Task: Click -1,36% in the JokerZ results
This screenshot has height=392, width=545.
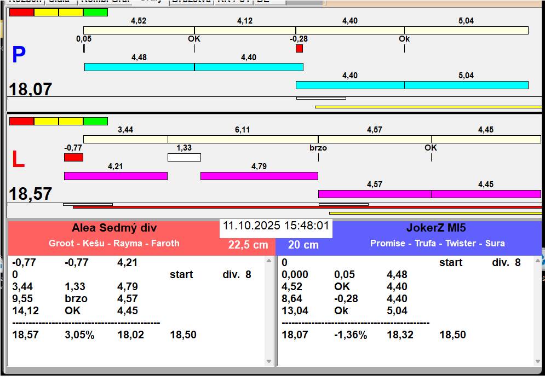Action: coord(351,335)
